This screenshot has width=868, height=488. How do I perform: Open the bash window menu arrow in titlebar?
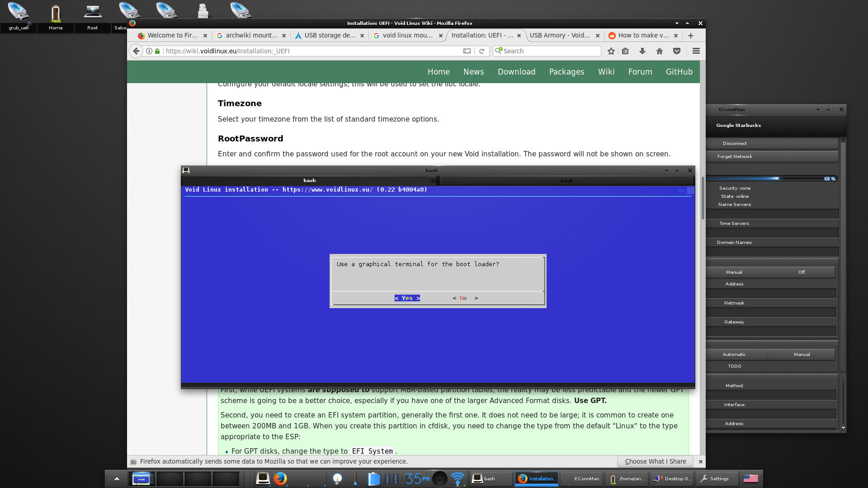click(x=666, y=170)
